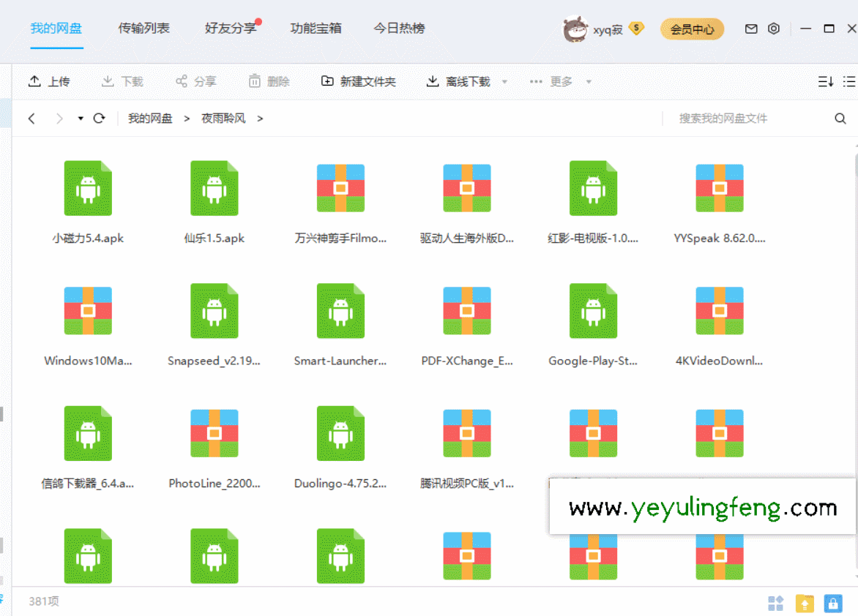Switch to the 功能宝箱 tab

[316, 29]
